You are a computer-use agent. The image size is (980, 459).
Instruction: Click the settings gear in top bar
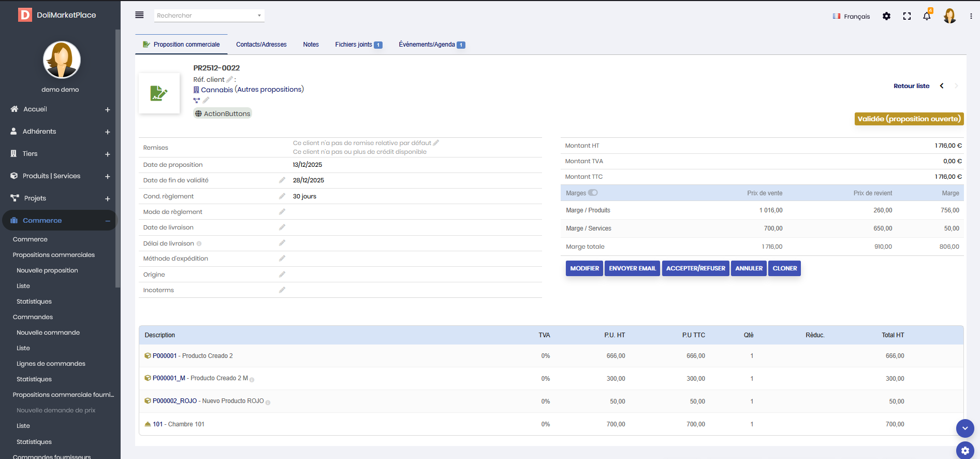pos(886,16)
